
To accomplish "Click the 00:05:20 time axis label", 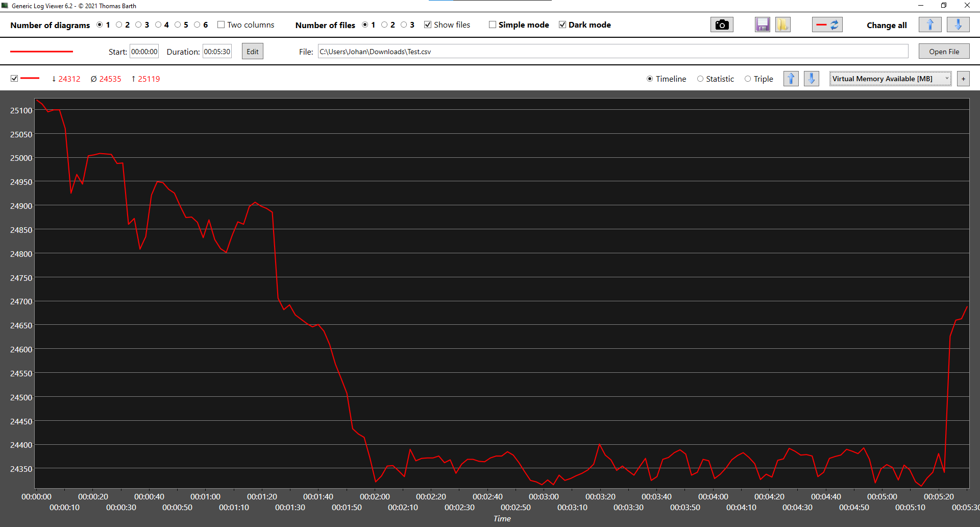I will point(939,496).
